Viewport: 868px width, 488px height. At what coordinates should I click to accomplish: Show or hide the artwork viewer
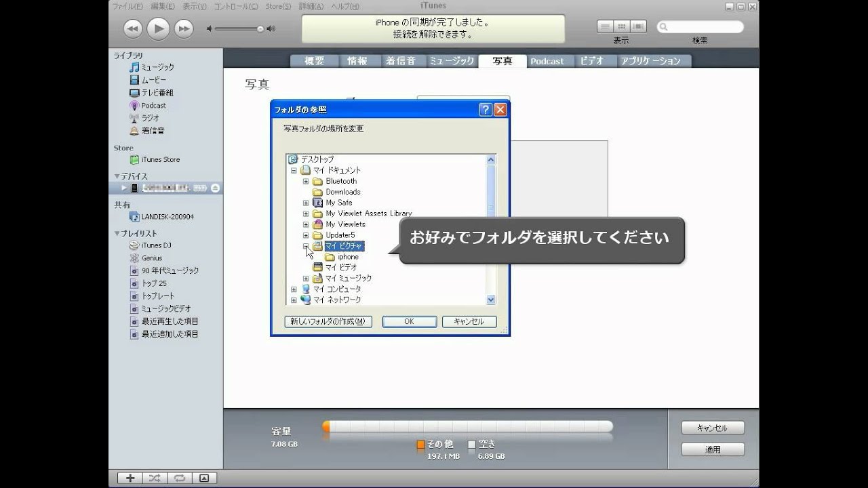pos(204,479)
